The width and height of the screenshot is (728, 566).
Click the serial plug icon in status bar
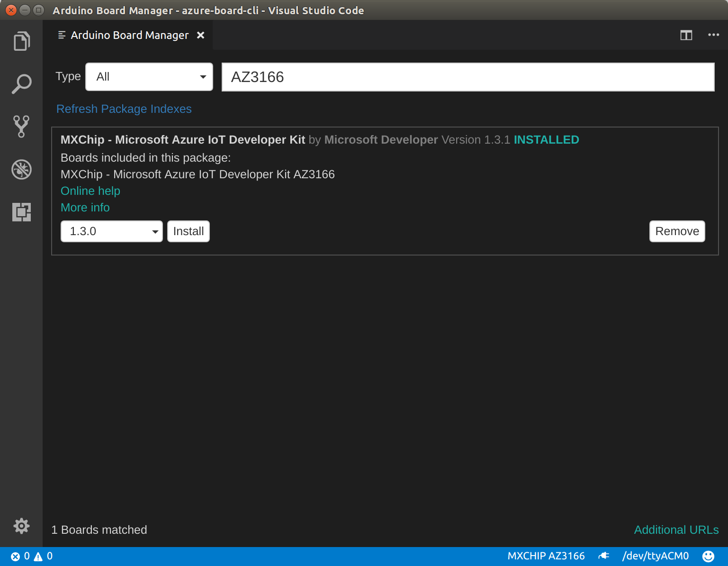pyautogui.click(x=604, y=556)
